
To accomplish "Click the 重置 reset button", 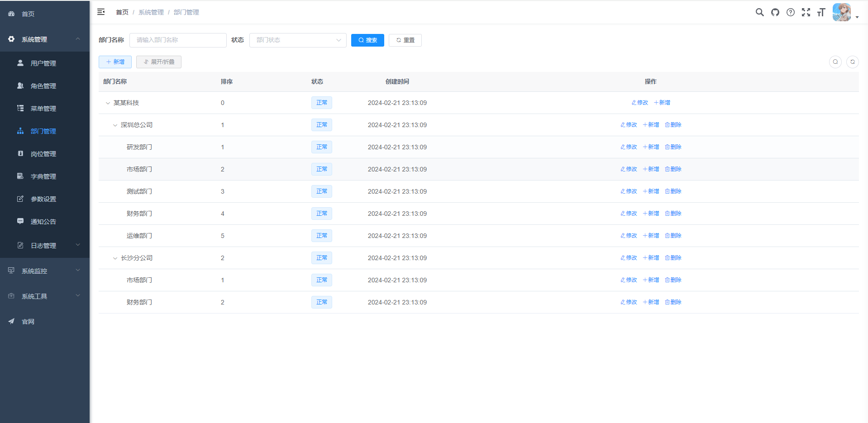I will [405, 40].
